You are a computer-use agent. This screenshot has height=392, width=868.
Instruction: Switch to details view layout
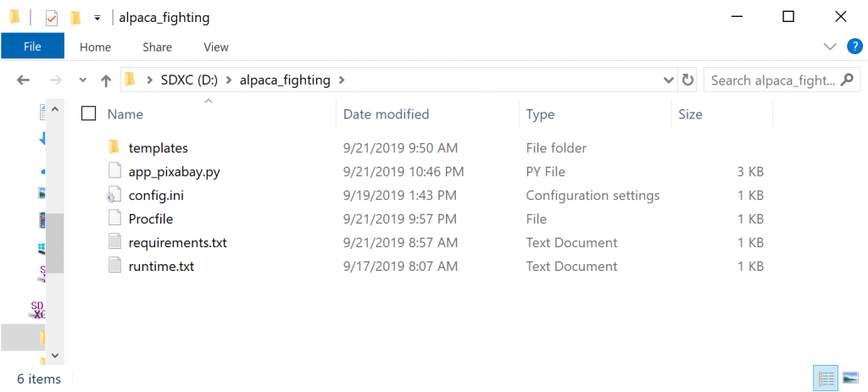click(x=826, y=378)
